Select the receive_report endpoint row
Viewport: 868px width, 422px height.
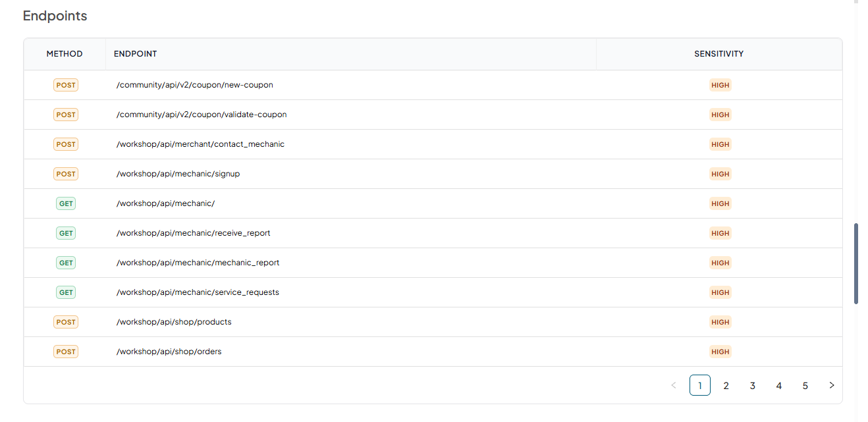click(433, 233)
